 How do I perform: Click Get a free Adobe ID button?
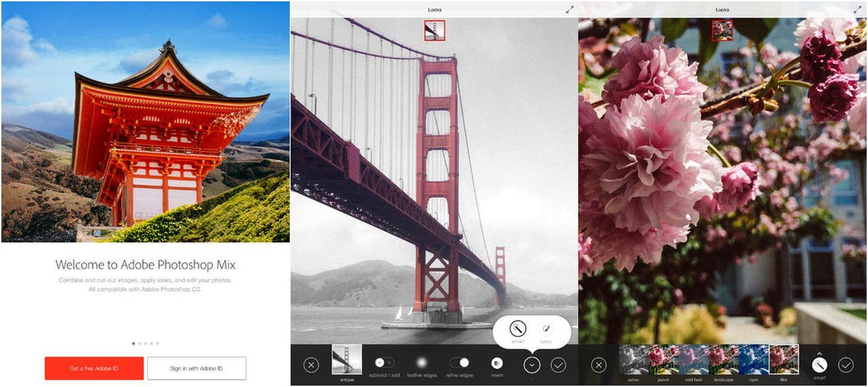tap(94, 368)
